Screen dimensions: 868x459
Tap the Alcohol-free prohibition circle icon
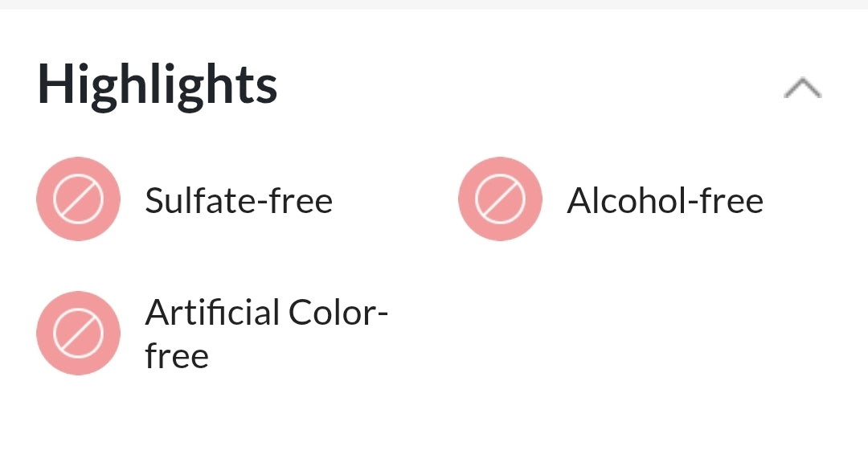pyautogui.click(x=500, y=199)
